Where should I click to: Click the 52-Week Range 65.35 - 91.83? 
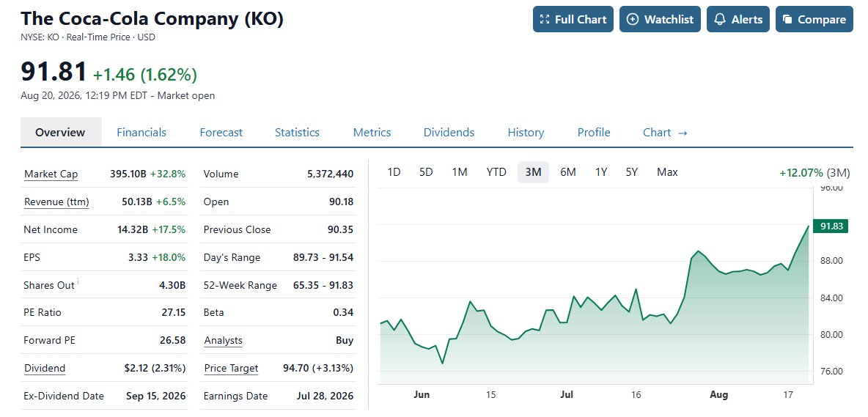[323, 285]
